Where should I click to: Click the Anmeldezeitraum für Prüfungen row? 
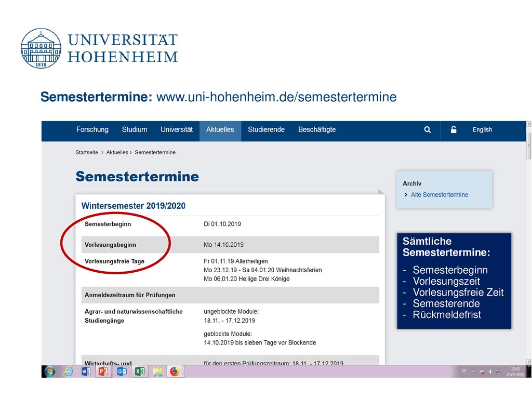(x=230, y=295)
